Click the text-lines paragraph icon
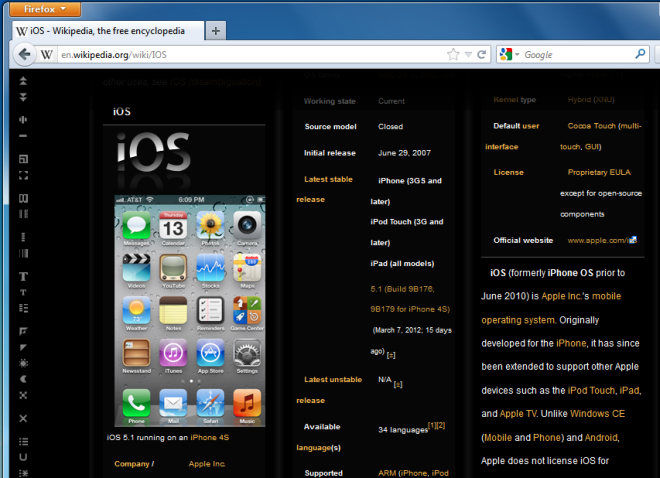This screenshot has width=660, height=478. (23, 308)
